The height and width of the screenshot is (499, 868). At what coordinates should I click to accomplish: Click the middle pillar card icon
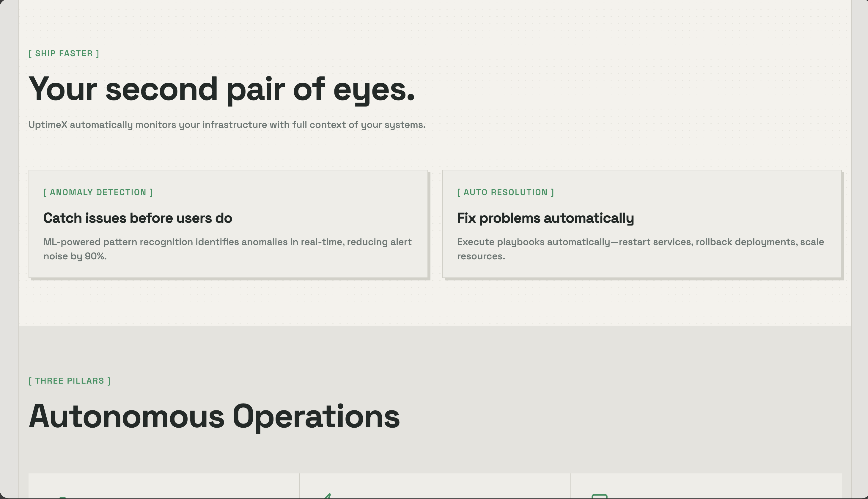pyautogui.click(x=328, y=496)
